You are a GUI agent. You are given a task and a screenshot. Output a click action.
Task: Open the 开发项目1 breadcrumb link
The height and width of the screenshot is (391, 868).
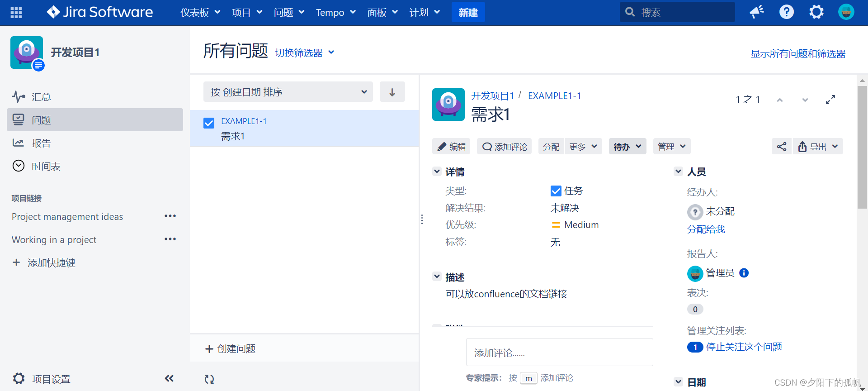pos(493,96)
